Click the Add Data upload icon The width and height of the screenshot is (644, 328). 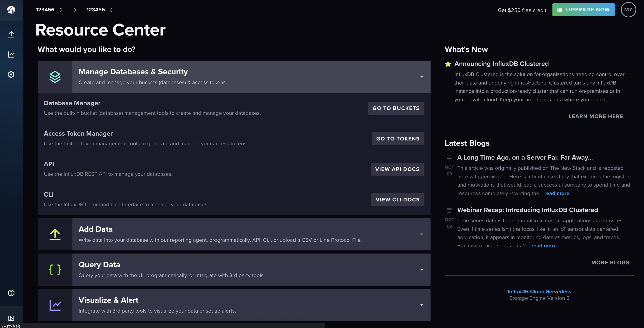(55, 234)
